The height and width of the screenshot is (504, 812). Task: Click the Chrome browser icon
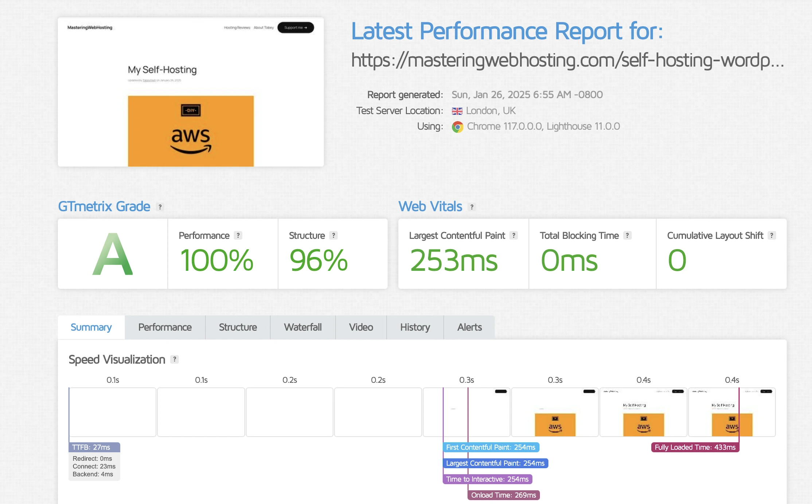click(457, 127)
